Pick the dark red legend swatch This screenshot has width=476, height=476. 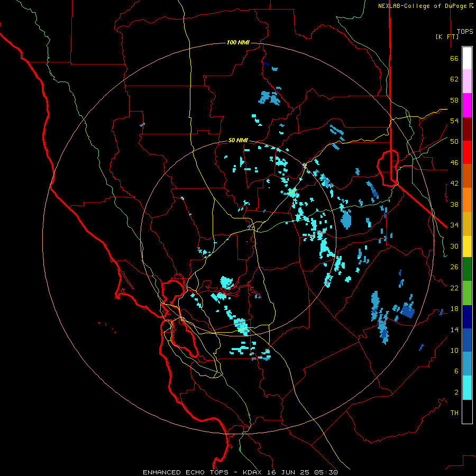click(467, 129)
